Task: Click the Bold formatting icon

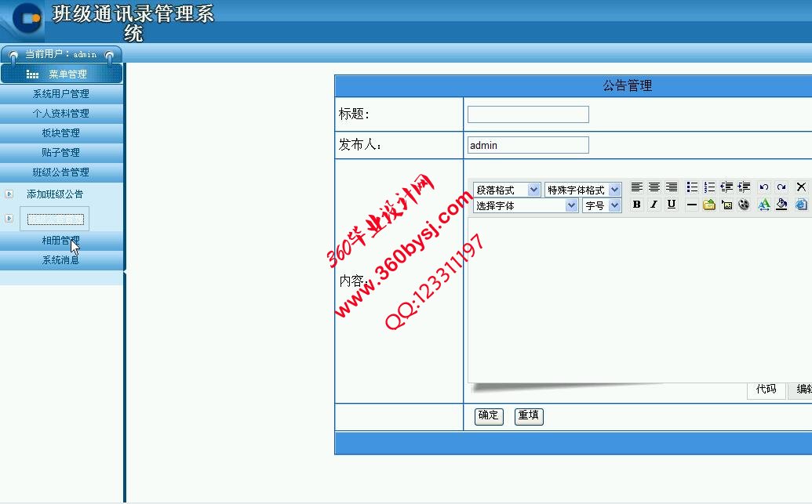Action: (x=636, y=205)
